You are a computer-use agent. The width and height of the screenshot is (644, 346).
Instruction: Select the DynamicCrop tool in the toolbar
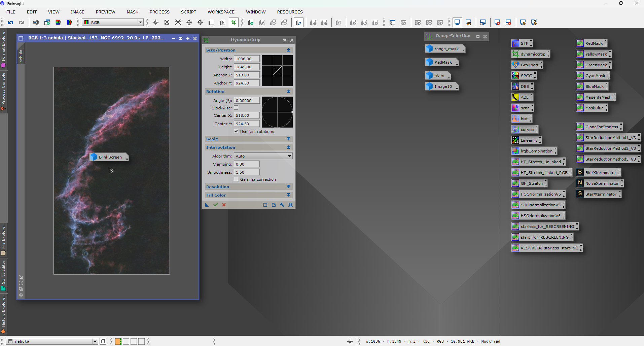coord(233,23)
